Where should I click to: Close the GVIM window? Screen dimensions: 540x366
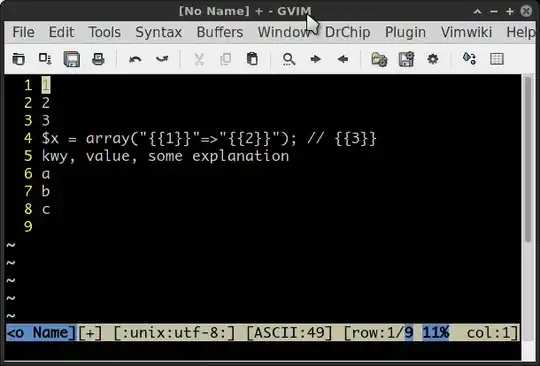tap(526, 11)
